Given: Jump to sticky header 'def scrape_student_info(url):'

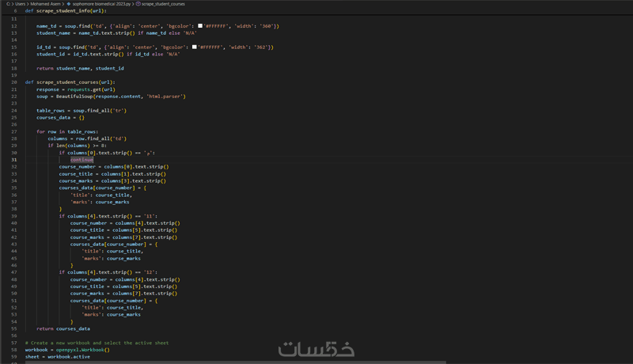Looking at the screenshot, I should 66,11.
